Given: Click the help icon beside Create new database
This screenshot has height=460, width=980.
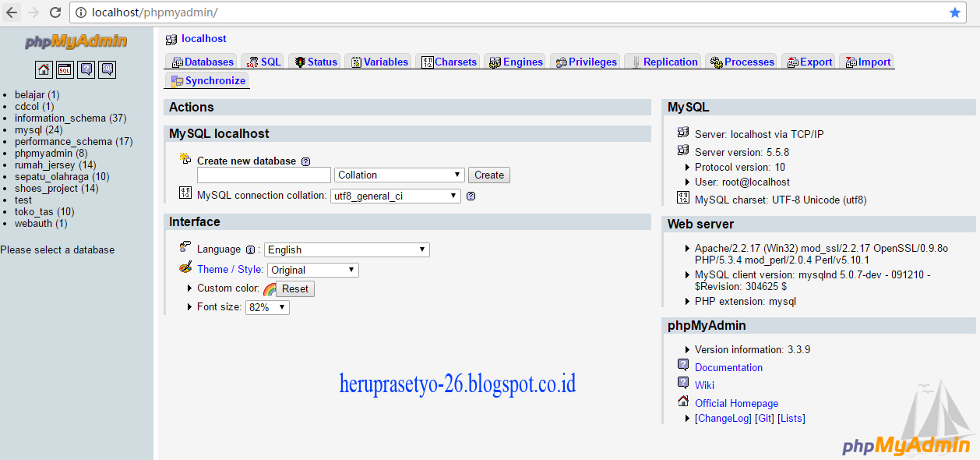Looking at the screenshot, I should point(305,161).
